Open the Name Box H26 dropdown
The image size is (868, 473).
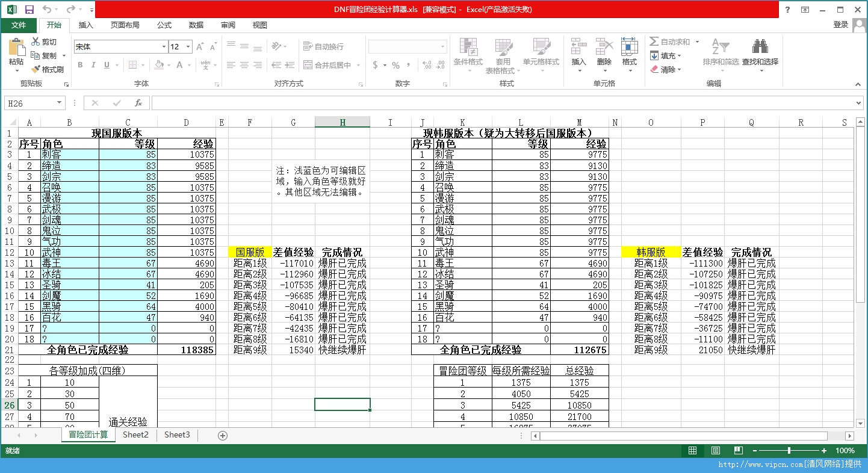[59, 103]
